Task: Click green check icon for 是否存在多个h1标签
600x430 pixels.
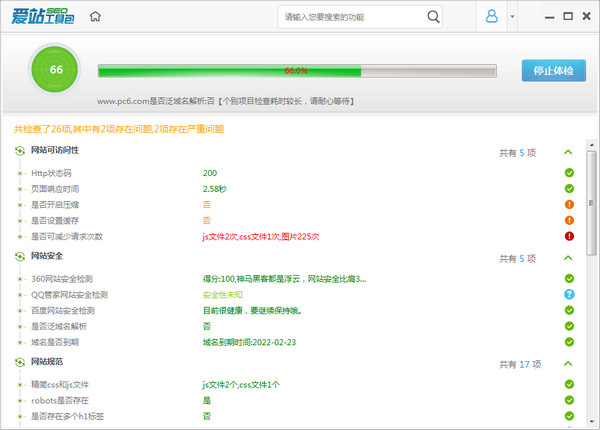Action: [x=569, y=416]
